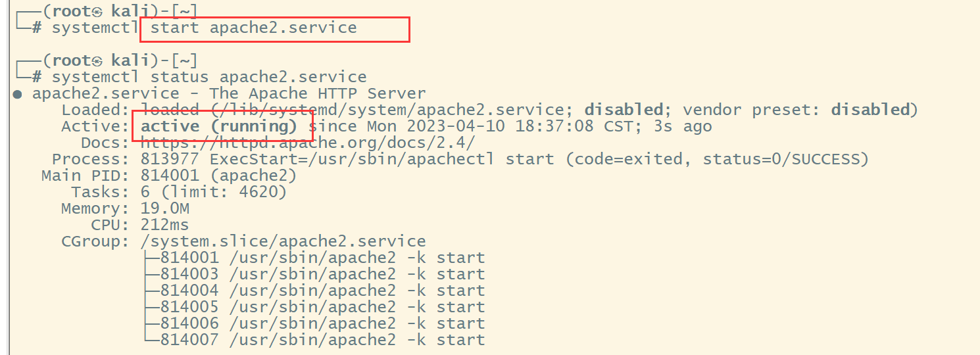Click the skull symbol in second prompt
This screenshot has width=980, height=355.
[x=97, y=61]
